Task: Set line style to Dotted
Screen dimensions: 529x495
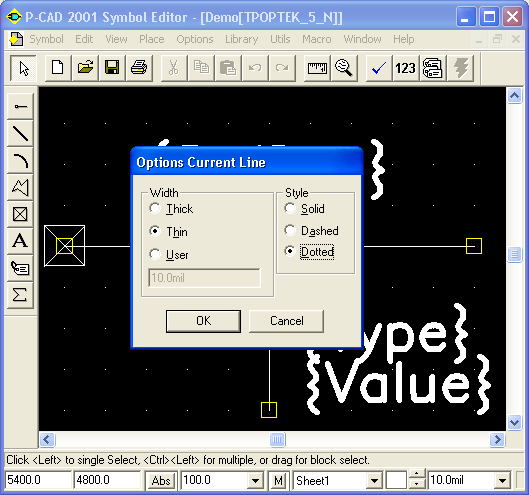Action: [x=309, y=252]
